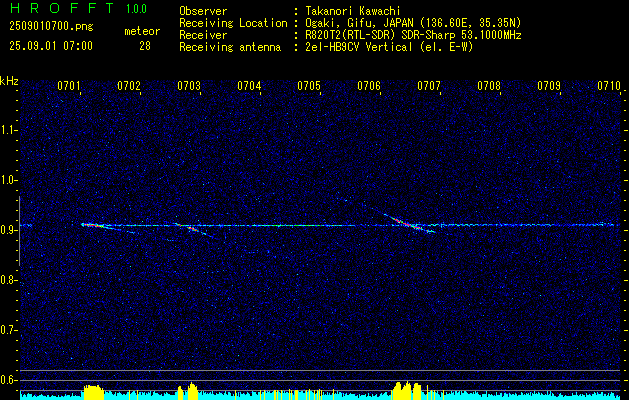Image resolution: width=629 pixels, height=400 pixels.
Task: Click the Observer field label
Action: coord(203,11)
